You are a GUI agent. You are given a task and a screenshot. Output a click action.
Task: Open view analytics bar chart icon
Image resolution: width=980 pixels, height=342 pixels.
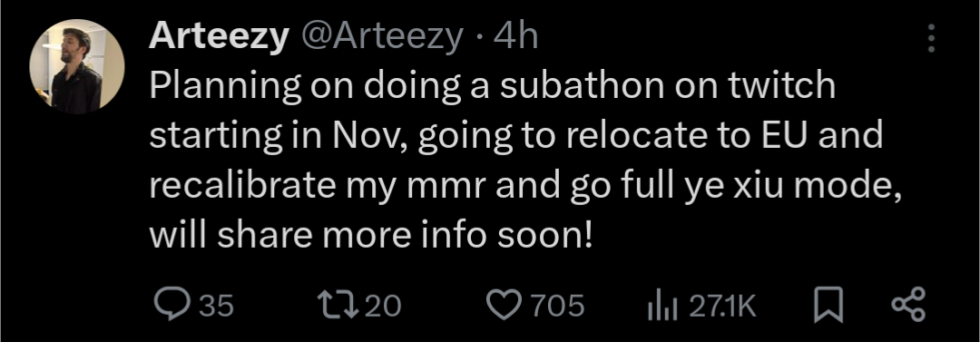662,307
